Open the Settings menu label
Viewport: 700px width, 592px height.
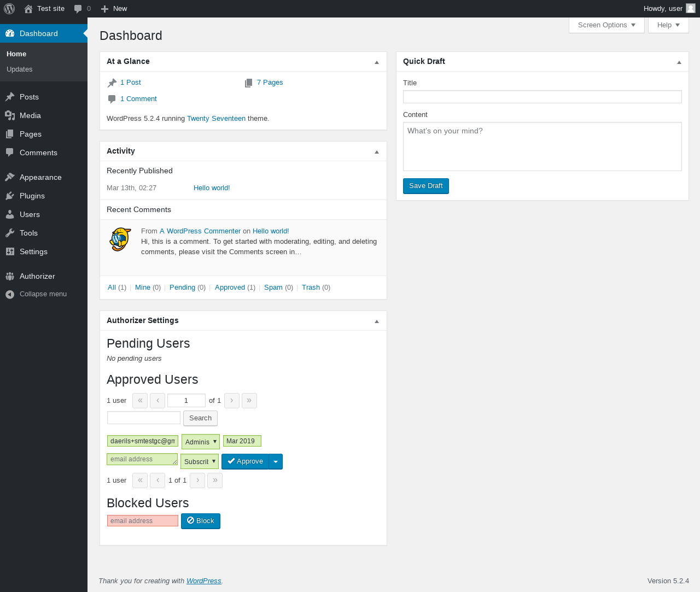33,251
